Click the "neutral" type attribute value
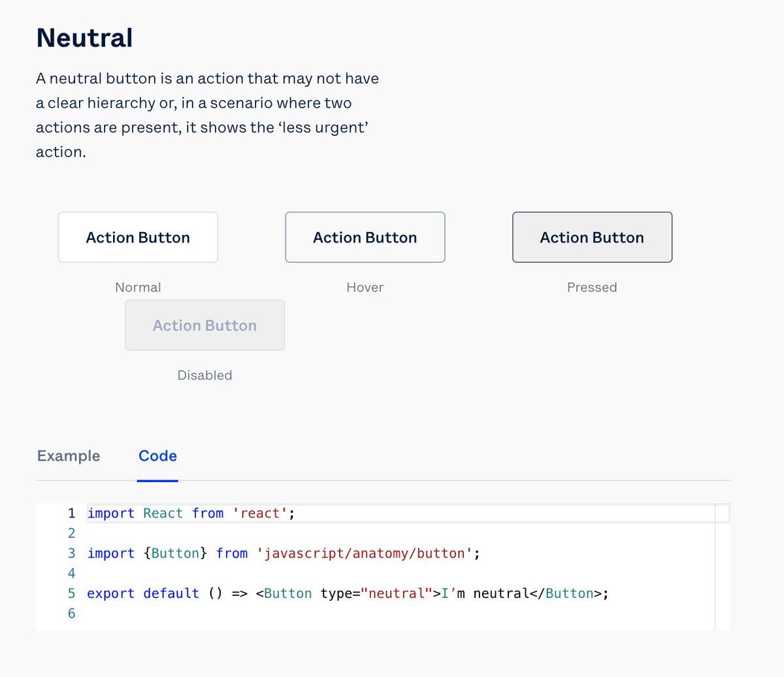 397,593
